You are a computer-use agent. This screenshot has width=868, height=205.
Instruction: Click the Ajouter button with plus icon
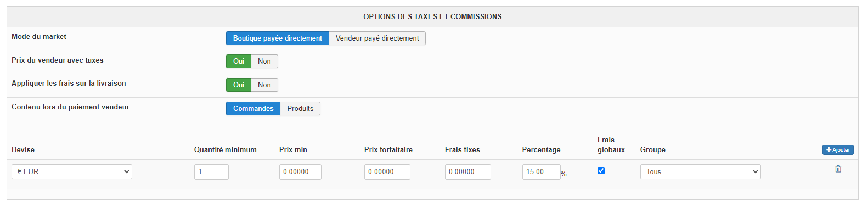[x=838, y=149]
